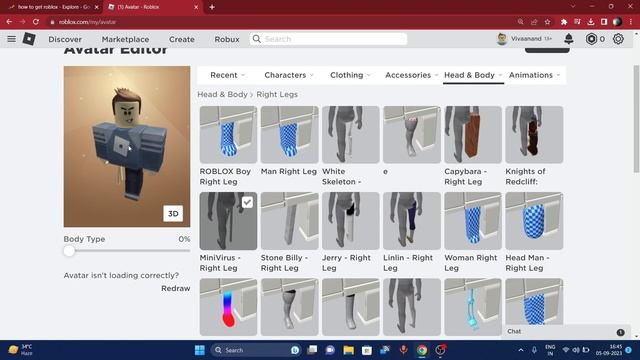Select the Man Right Leg label

pos(289,171)
